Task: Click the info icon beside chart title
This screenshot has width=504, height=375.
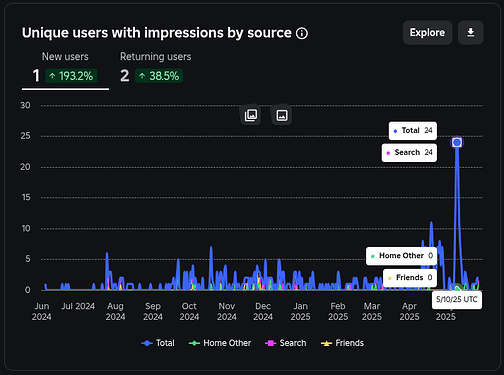Action: click(302, 33)
